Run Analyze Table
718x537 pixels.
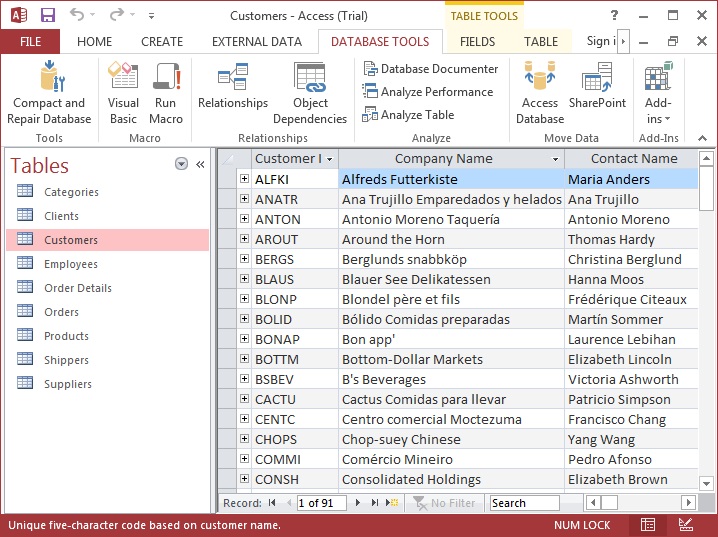pyautogui.click(x=408, y=114)
